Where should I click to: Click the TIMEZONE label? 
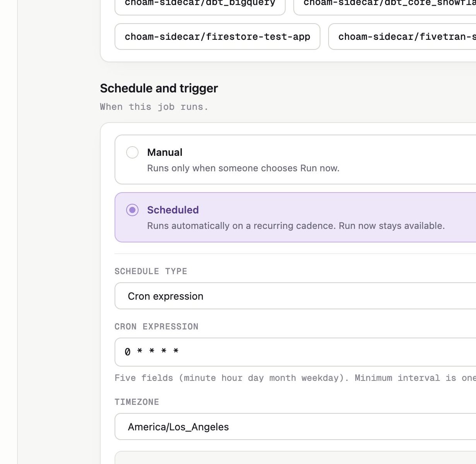click(137, 402)
